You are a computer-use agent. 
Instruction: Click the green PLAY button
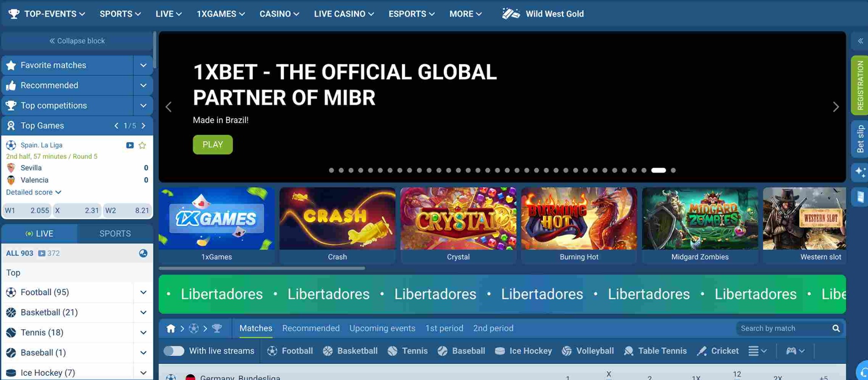click(213, 145)
